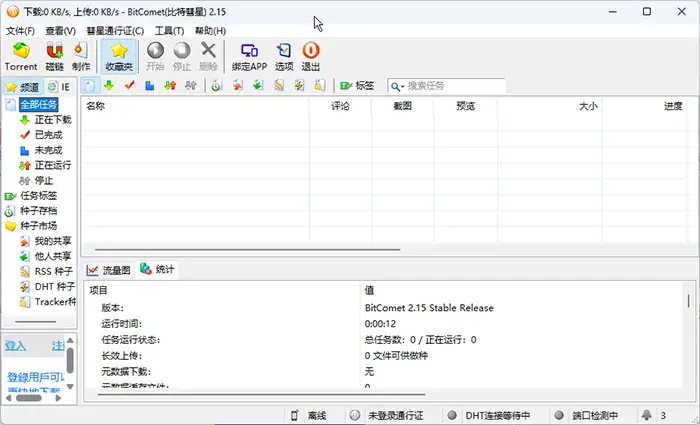Click the 登入 login link
This screenshot has width=700, height=425.
pos(16,346)
